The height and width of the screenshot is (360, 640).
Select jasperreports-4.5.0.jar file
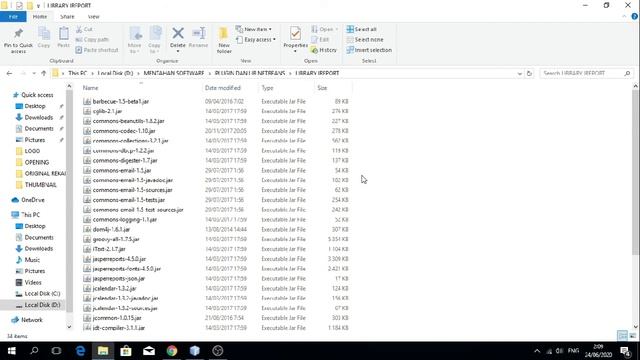click(114, 259)
